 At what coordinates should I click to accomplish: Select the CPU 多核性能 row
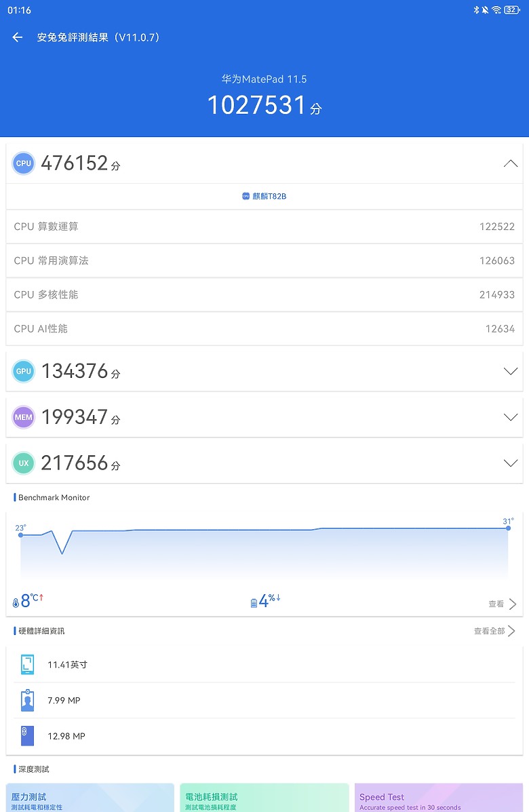click(x=264, y=294)
